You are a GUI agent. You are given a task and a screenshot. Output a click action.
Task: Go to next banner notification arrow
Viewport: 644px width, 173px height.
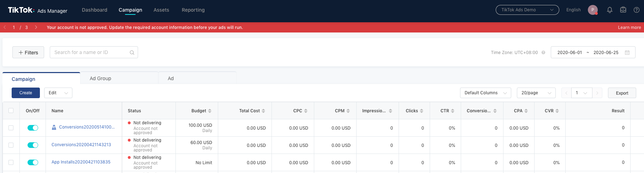(x=36, y=27)
